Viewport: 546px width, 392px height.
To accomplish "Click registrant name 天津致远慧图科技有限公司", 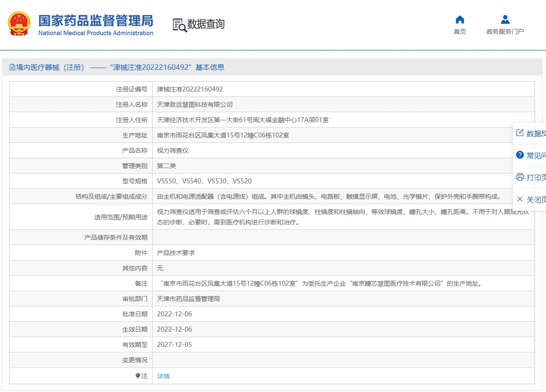I will tap(195, 105).
